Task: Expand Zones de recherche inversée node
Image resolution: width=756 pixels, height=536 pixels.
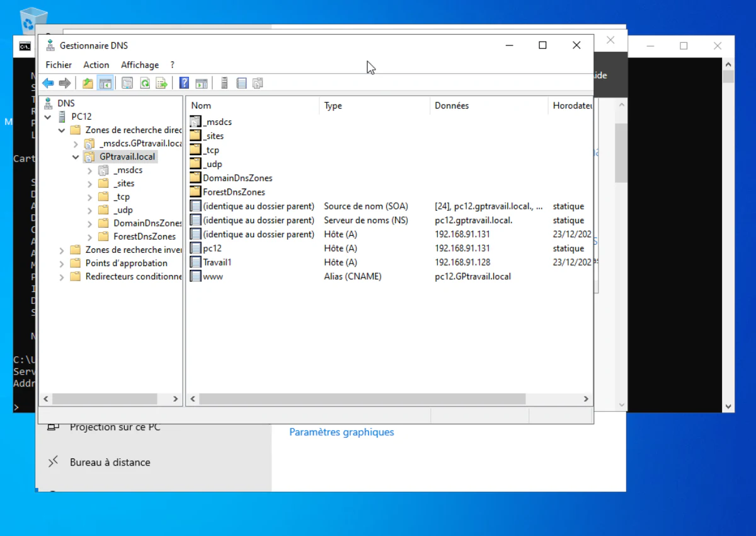Action: (62, 250)
